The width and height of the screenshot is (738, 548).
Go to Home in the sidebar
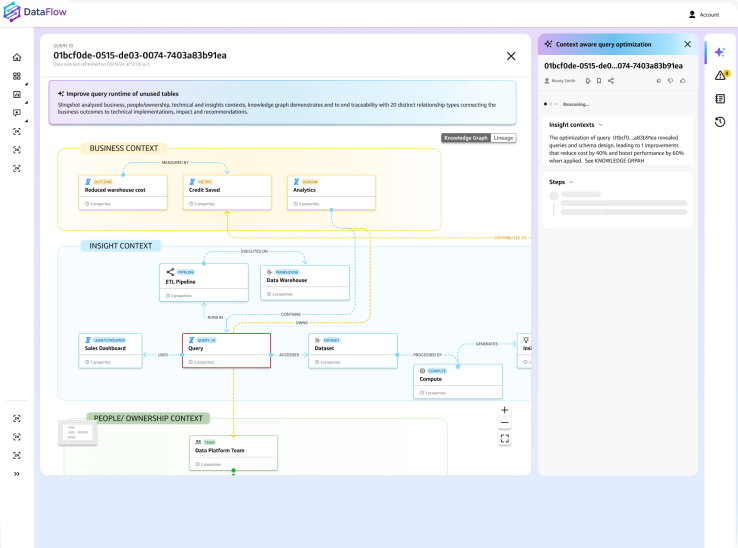click(17, 57)
